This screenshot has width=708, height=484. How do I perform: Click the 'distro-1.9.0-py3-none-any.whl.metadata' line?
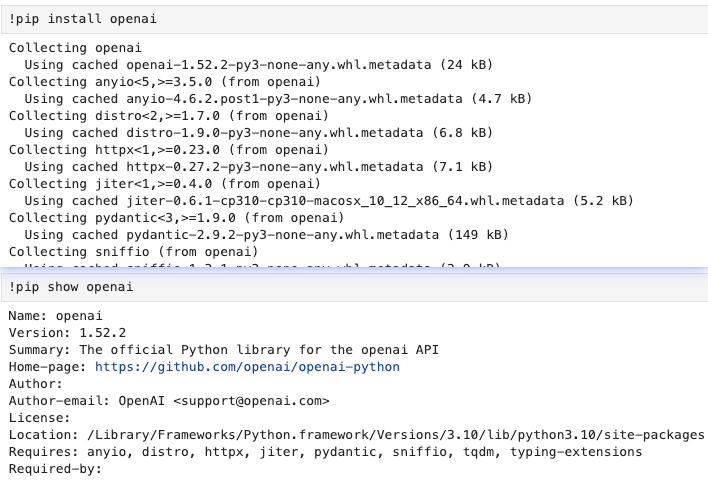coord(258,133)
